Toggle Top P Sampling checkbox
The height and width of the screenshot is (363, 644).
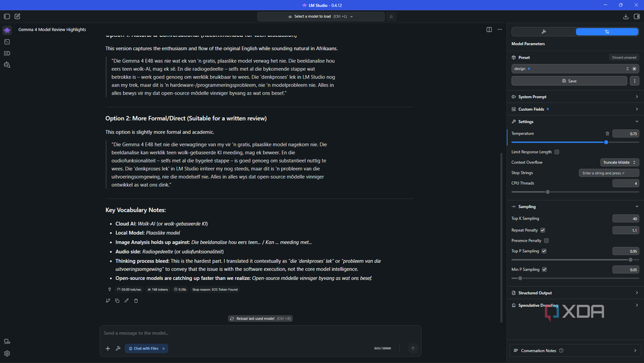[x=544, y=251]
